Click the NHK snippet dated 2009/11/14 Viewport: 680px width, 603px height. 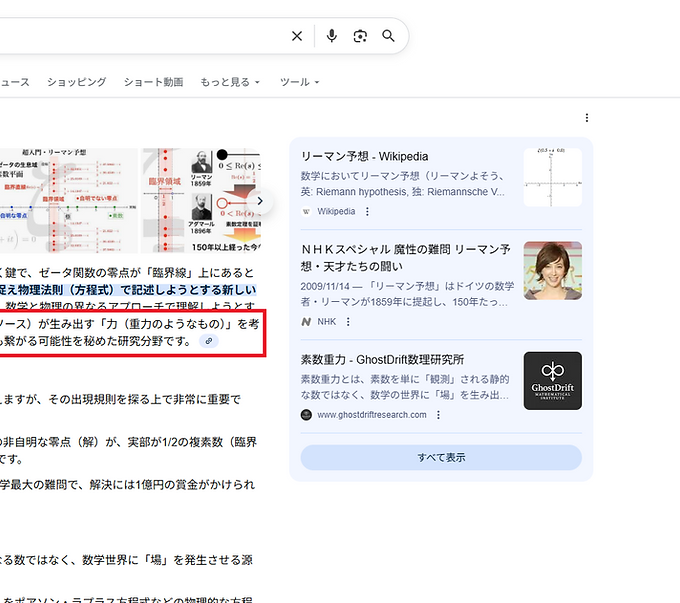point(407,294)
